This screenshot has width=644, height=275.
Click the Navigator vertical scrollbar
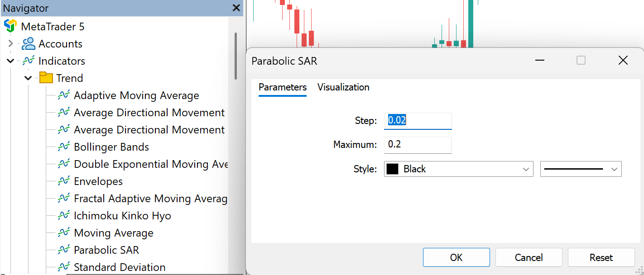click(235, 56)
